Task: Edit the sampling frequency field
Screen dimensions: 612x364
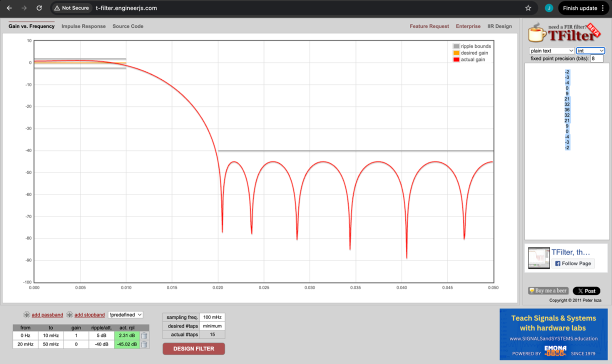Action: (x=212, y=317)
